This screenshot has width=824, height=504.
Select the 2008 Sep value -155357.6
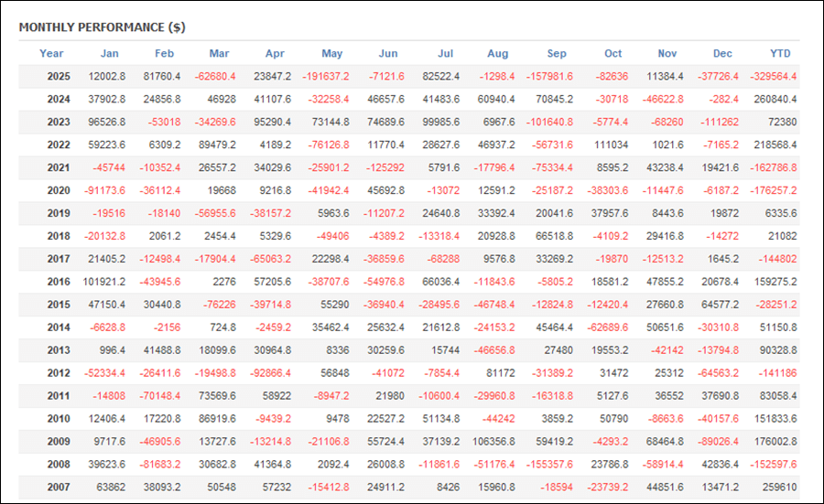point(549,465)
